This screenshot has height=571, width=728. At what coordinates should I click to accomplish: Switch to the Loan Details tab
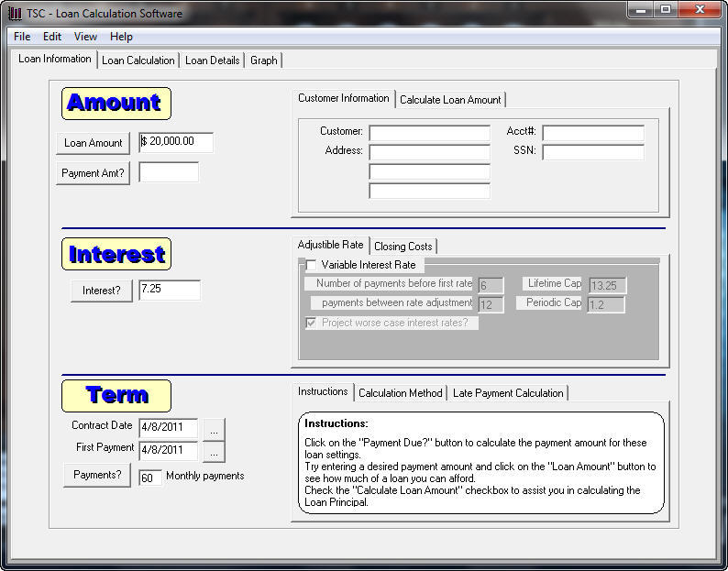[x=212, y=60]
